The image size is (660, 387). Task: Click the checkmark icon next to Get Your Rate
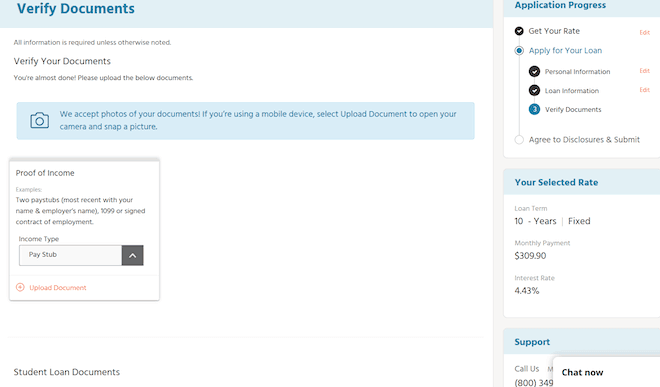pyautogui.click(x=519, y=31)
